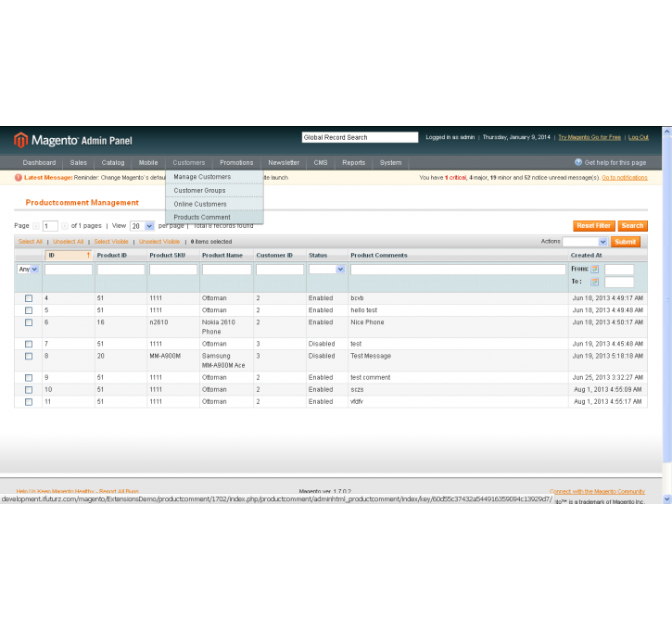Check the row with ID 11

29,402
